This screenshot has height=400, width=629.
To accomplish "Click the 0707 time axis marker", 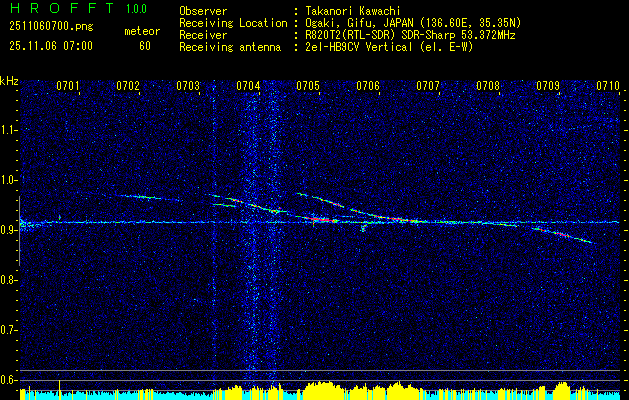I will [428, 86].
